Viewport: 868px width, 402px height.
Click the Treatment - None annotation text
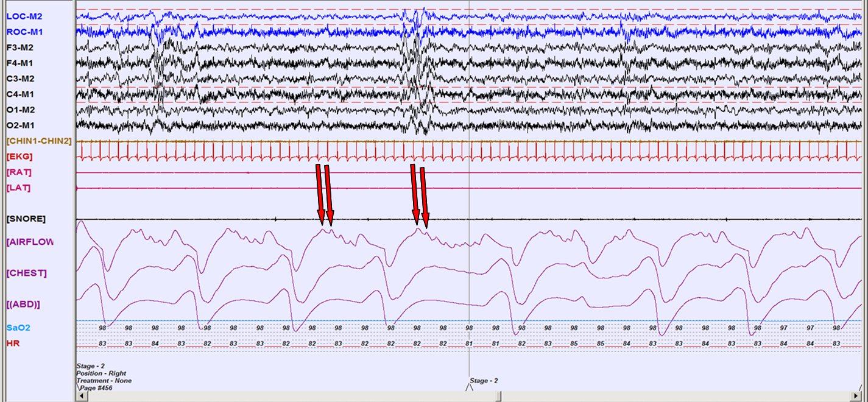[x=104, y=380]
